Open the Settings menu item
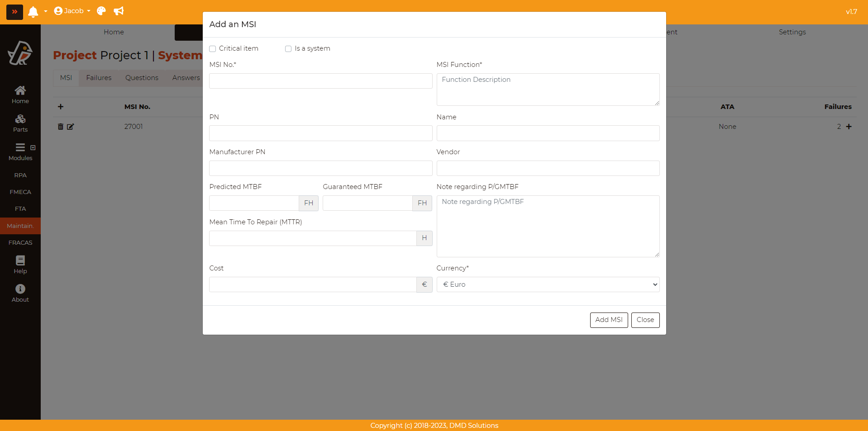This screenshot has height=431, width=868. click(x=792, y=32)
